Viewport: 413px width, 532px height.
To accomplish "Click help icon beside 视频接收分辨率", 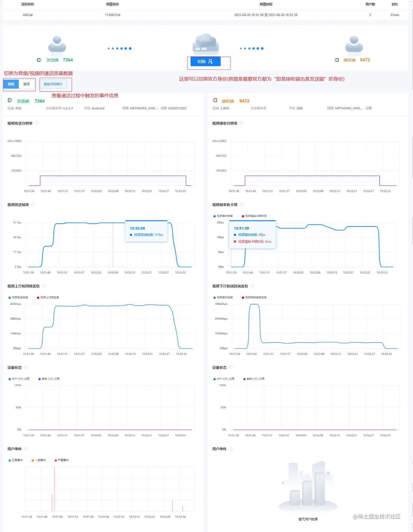I will [242, 123].
